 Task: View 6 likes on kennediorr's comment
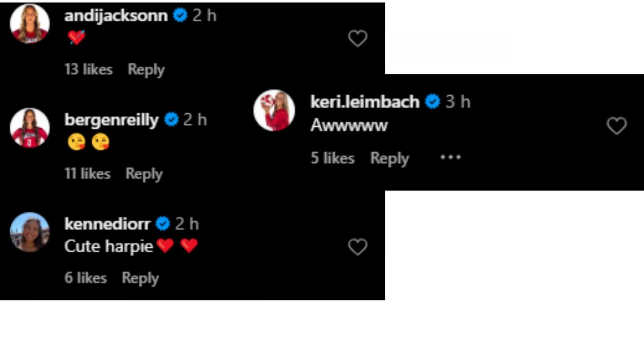86,278
